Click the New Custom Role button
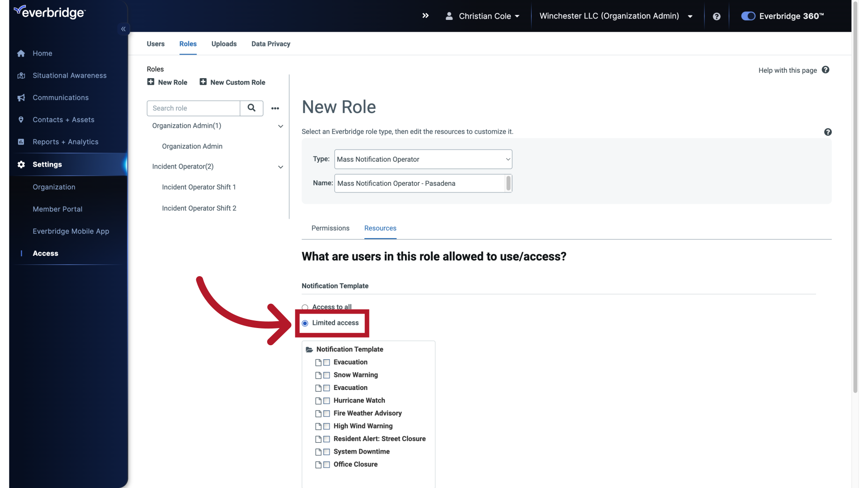This screenshot has width=868, height=488. 232,82
